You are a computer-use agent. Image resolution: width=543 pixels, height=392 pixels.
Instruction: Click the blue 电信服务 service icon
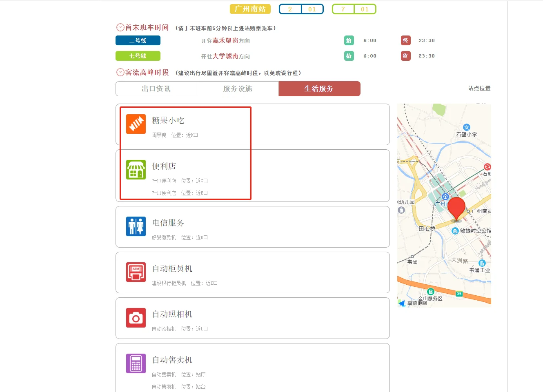(x=136, y=226)
